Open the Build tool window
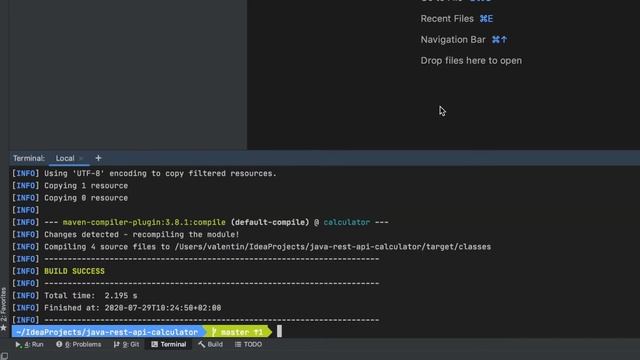Screen dimensions: 640x360 tap(211, 344)
